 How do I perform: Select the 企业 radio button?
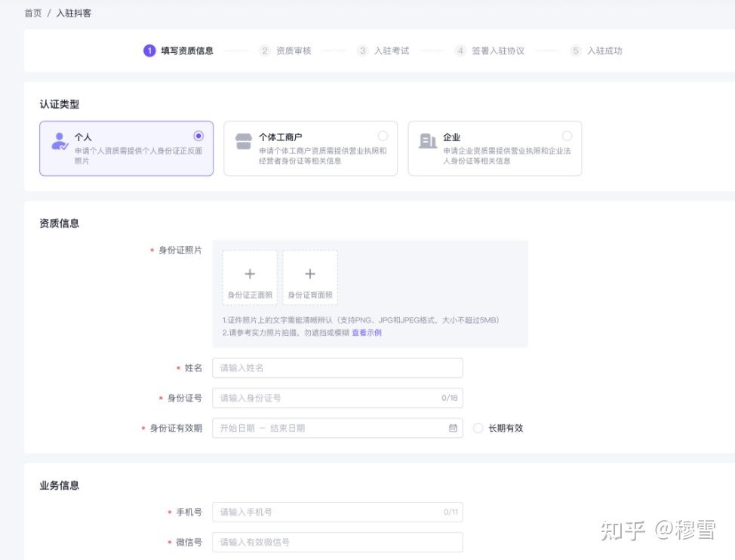click(x=567, y=136)
